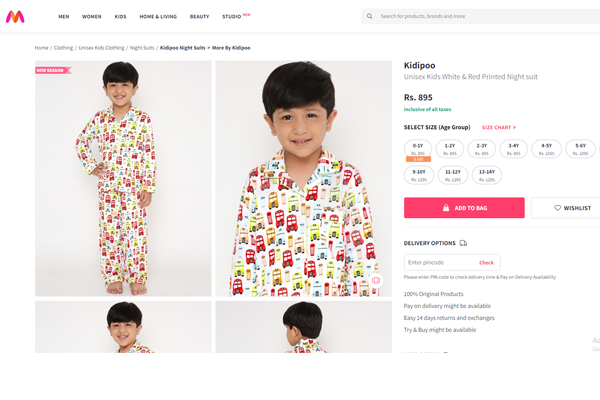Open the Men menu

pos(64,16)
